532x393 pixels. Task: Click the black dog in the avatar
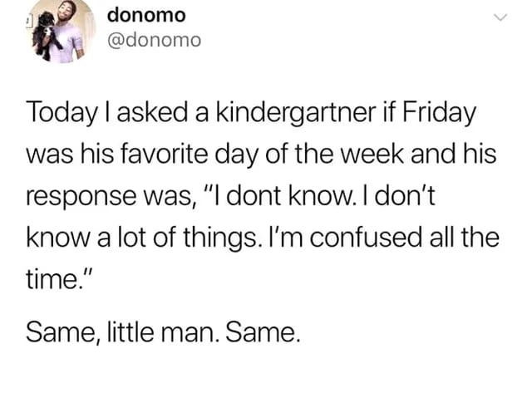tap(46, 37)
